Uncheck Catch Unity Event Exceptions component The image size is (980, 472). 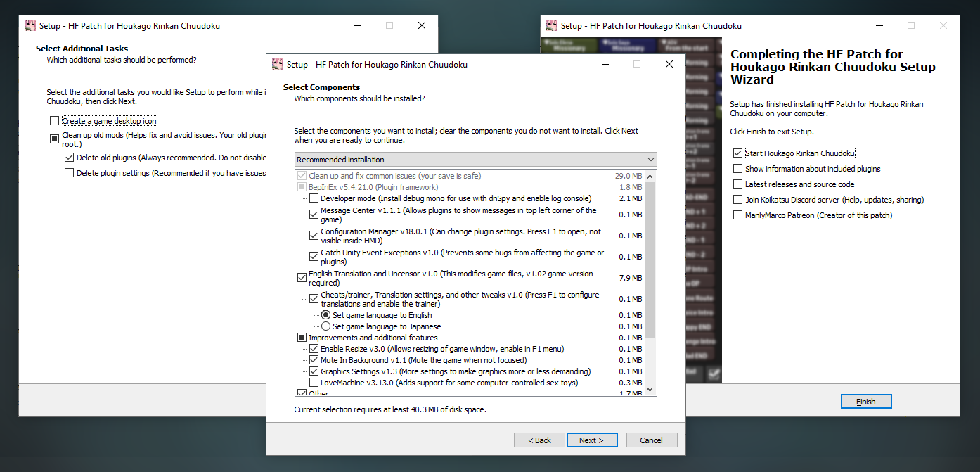314,257
